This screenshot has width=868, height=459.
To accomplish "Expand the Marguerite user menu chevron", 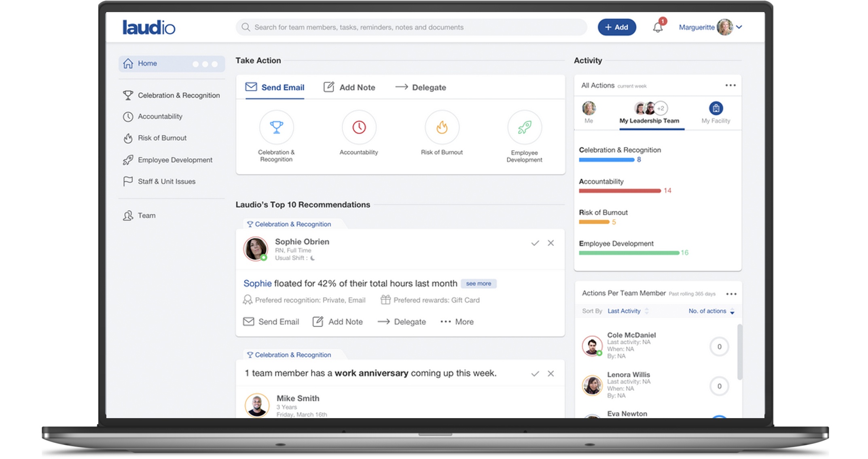I will coord(739,27).
